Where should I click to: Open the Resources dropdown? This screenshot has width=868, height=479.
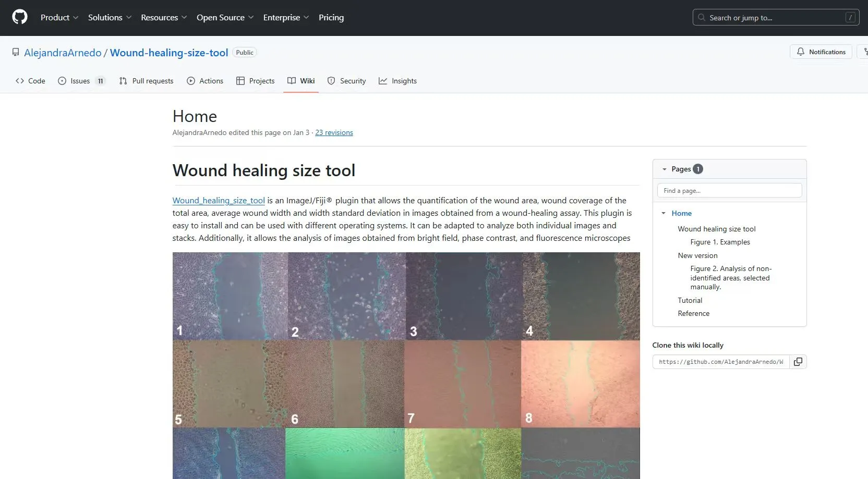[164, 17]
